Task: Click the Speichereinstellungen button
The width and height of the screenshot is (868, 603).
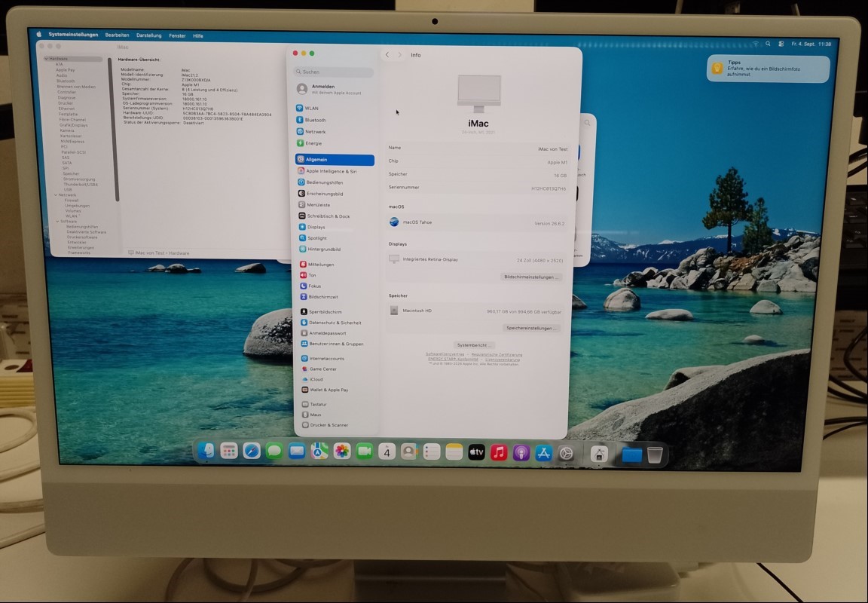Action: pos(531,329)
